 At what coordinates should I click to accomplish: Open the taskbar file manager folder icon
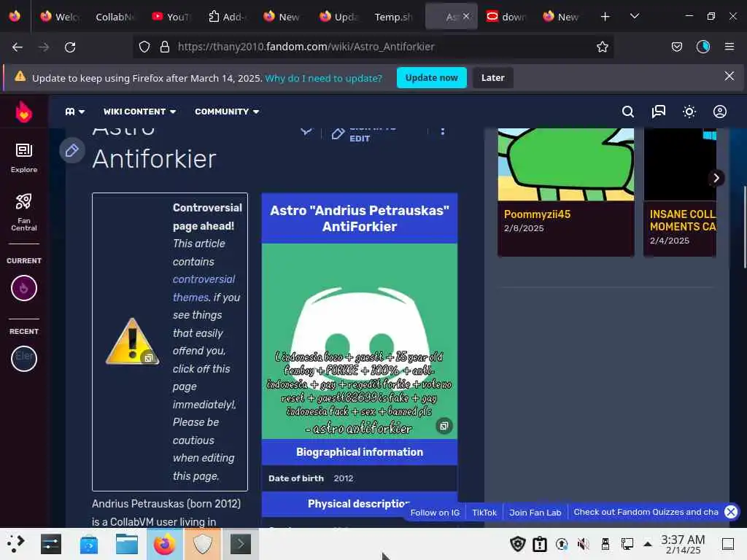click(x=127, y=544)
